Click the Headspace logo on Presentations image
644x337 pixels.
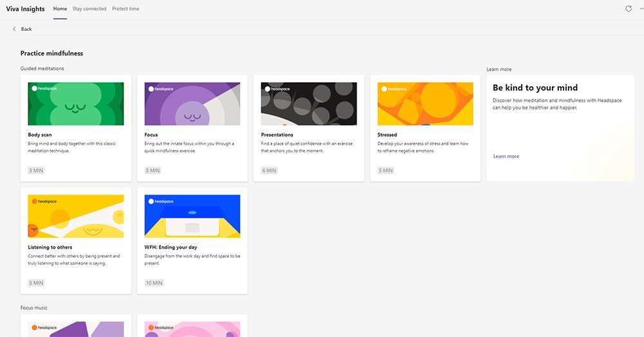click(278, 89)
